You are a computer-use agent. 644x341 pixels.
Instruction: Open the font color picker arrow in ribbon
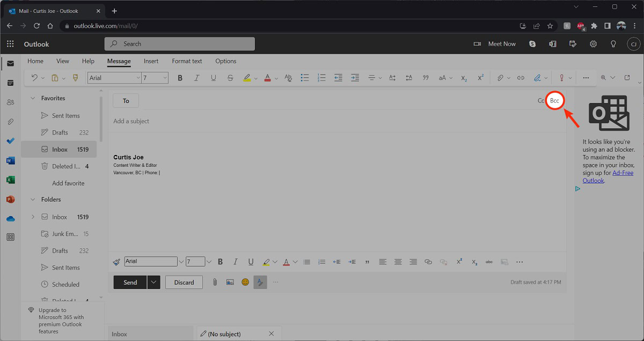click(276, 78)
